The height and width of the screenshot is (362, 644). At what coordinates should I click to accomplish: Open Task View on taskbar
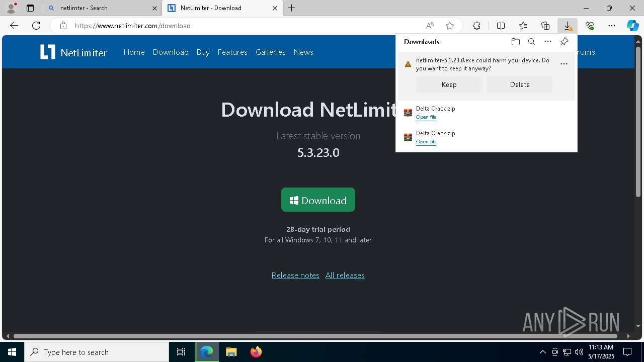coord(181,352)
